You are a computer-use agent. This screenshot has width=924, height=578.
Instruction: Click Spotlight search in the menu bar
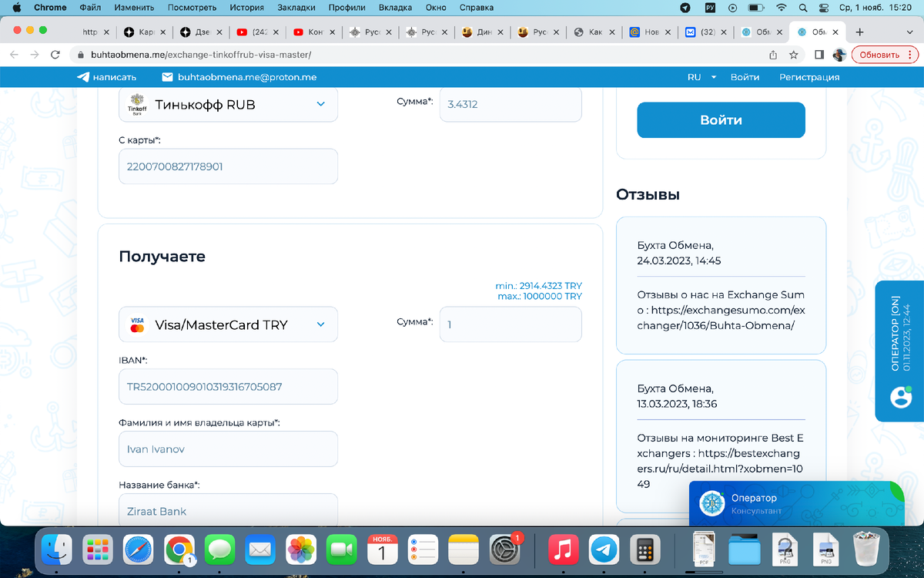coord(803,8)
